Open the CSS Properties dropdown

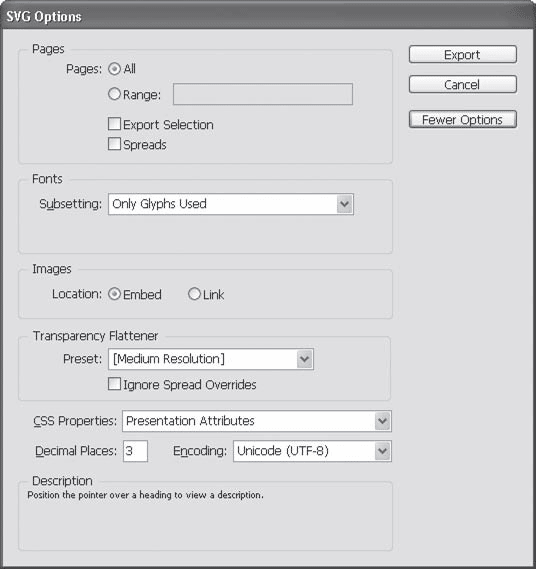pyautogui.click(x=257, y=421)
